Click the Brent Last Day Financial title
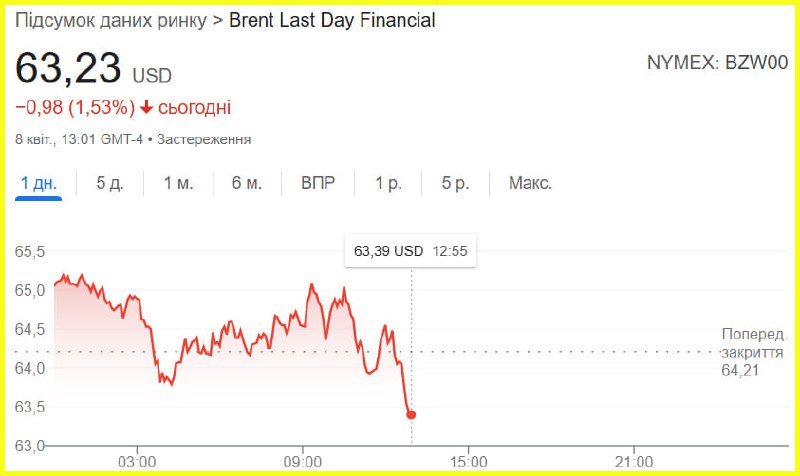 point(332,20)
